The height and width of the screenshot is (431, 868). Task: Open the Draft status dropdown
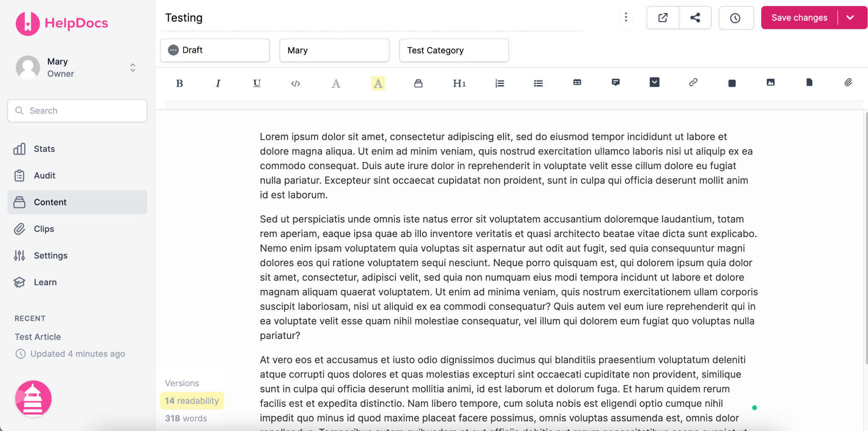215,50
